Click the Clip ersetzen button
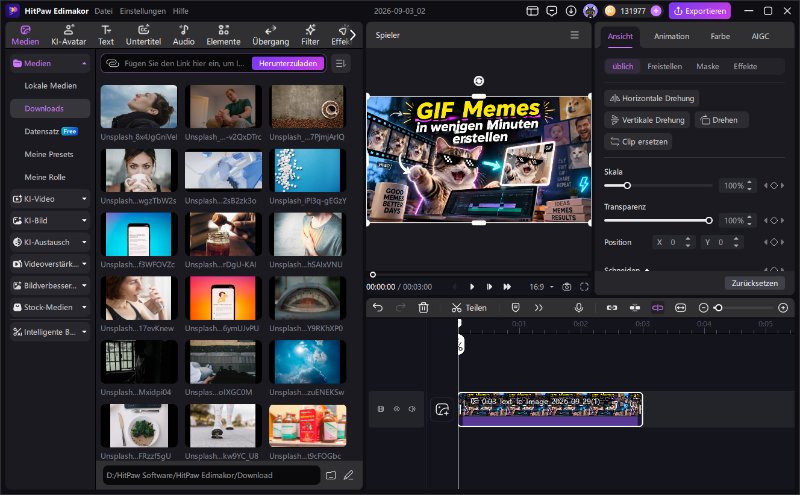The width and height of the screenshot is (800, 495). click(638, 142)
